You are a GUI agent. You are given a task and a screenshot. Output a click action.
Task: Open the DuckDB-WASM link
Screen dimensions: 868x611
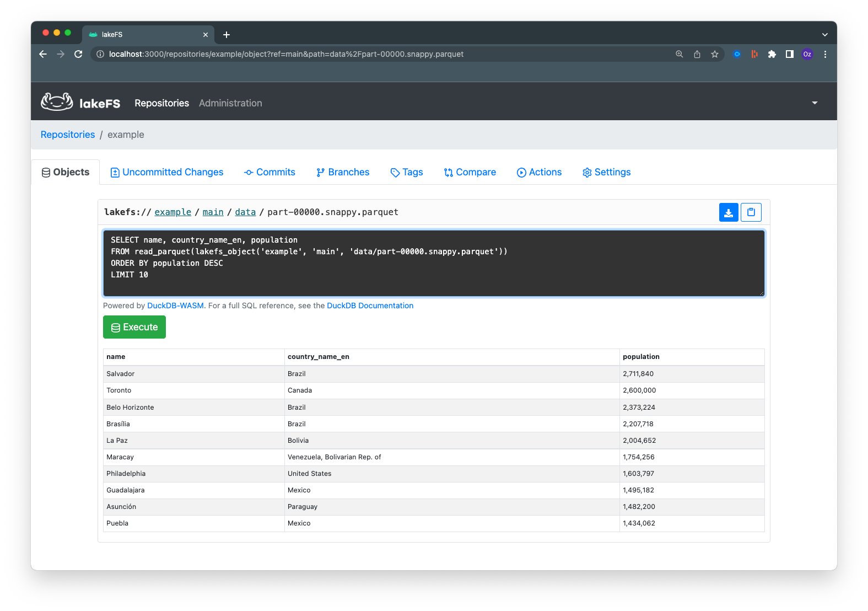pos(175,305)
